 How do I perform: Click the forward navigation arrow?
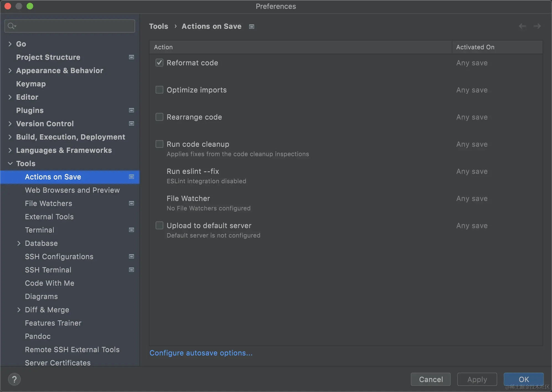(537, 26)
